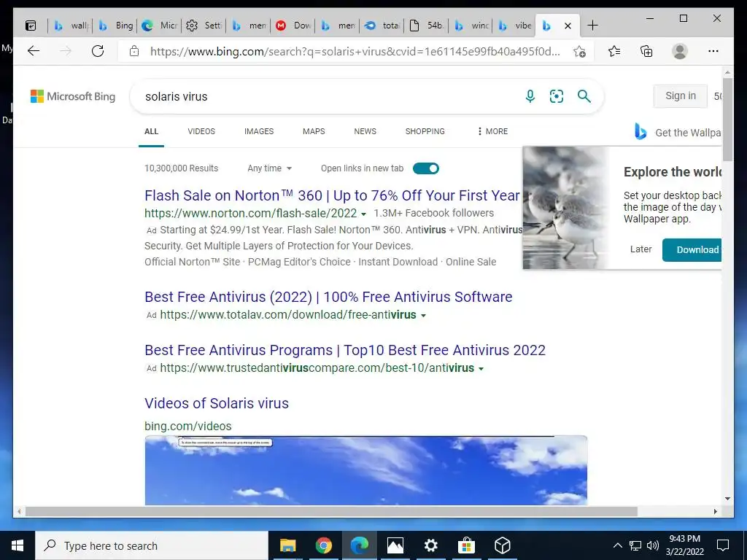The width and height of the screenshot is (747, 560).
Task: Go back to the previous page
Action: point(34,51)
